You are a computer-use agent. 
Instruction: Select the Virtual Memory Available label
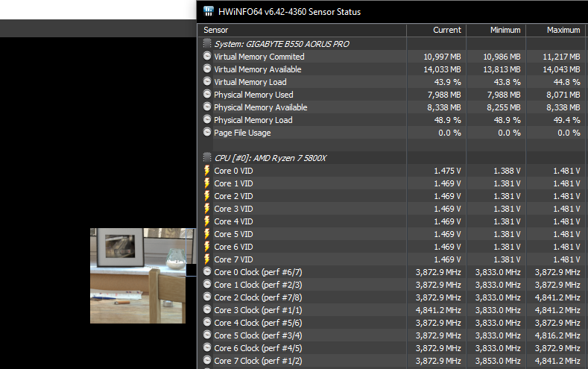coord(258,69)
